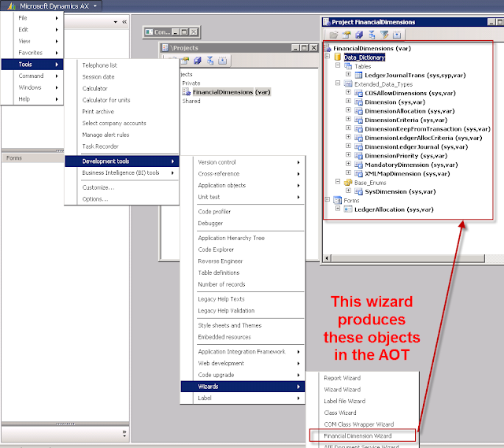The image size is (504, 448).
Task: Click the Import icon in Project FinancialDimensions toolbar
Action: point(397,35)
